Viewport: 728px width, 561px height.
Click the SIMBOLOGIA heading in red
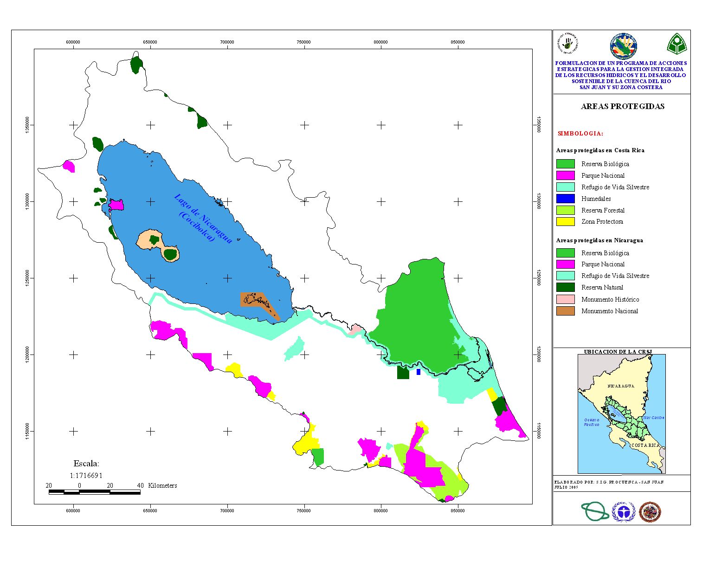[580, 134]
